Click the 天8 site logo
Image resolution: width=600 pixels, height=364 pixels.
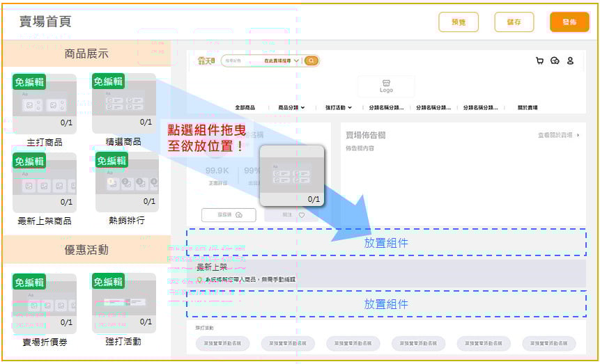point(206,61)
